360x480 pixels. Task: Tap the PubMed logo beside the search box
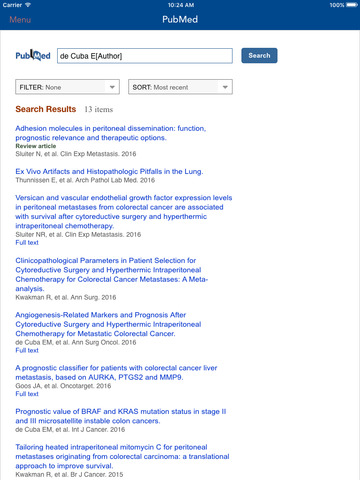tap(33, 55)
